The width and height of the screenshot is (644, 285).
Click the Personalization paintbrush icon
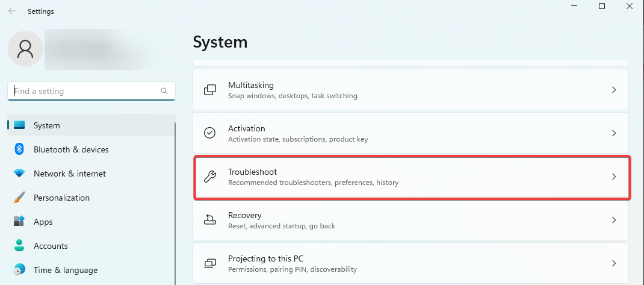[19, 198]
